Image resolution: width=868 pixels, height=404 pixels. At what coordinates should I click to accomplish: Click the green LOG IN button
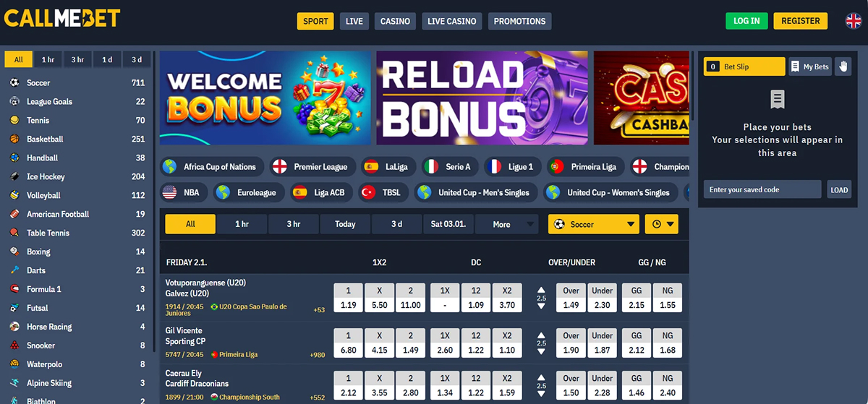point(746,21)
